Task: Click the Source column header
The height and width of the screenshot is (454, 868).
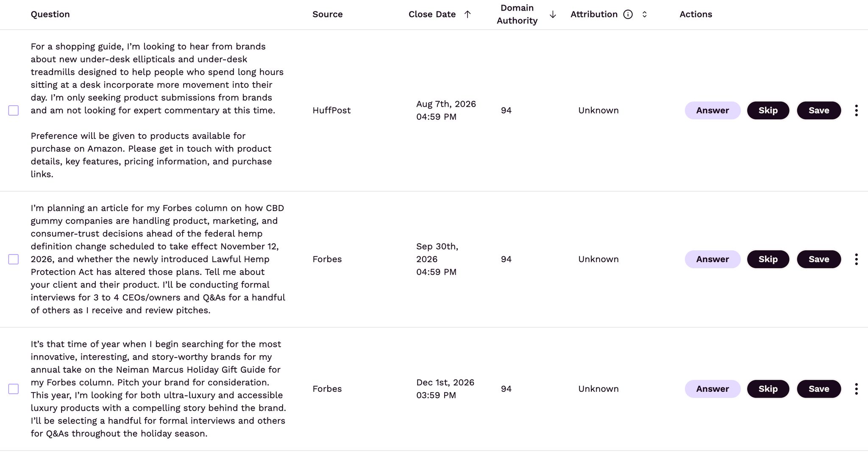Action: (328, 14)
